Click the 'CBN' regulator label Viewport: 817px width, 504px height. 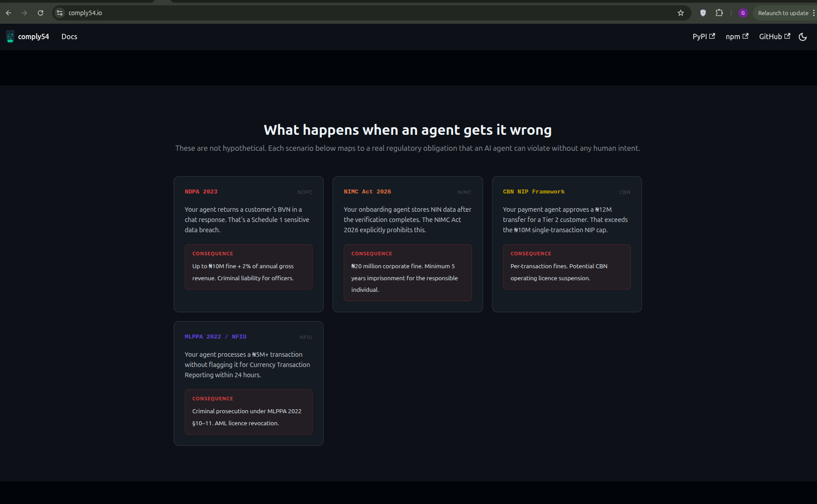[625, 192]
